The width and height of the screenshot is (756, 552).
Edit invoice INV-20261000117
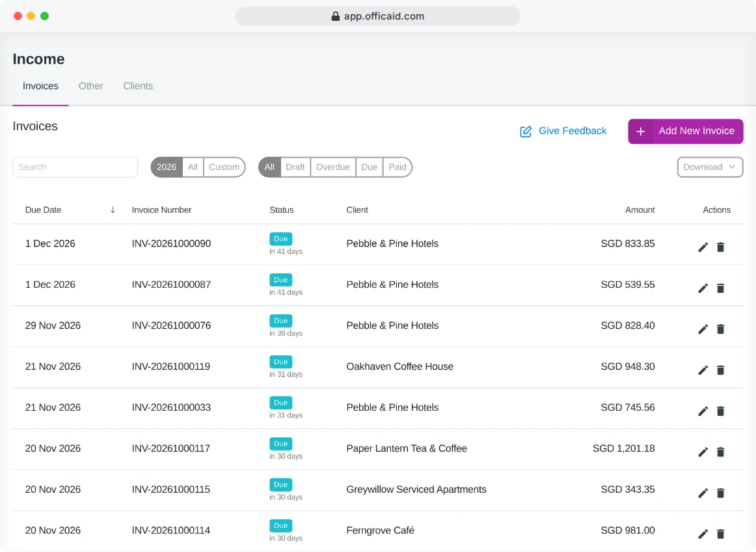click(x=703, y=452)
